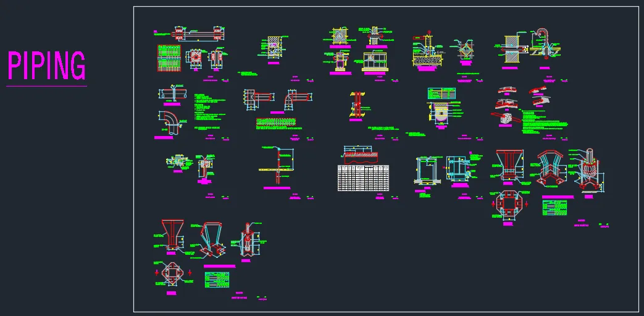Select the cyan-bordered green table in second row
This screenshot has width=644, height=316.
[441, 93]
